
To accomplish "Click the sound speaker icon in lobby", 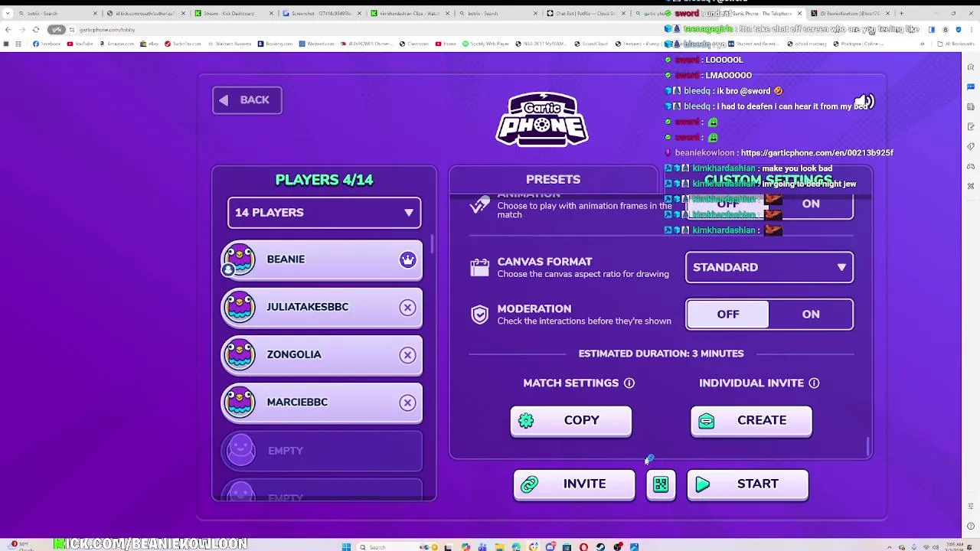I will coord(864,102).
